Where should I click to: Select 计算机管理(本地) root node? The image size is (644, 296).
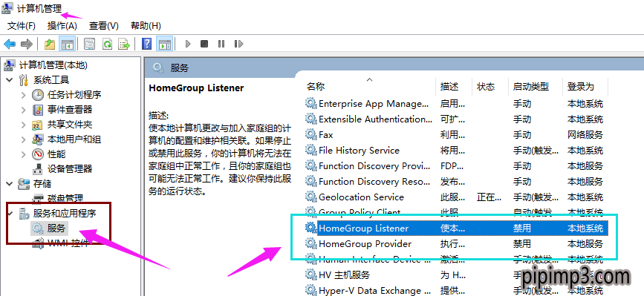tap(53, 65)
